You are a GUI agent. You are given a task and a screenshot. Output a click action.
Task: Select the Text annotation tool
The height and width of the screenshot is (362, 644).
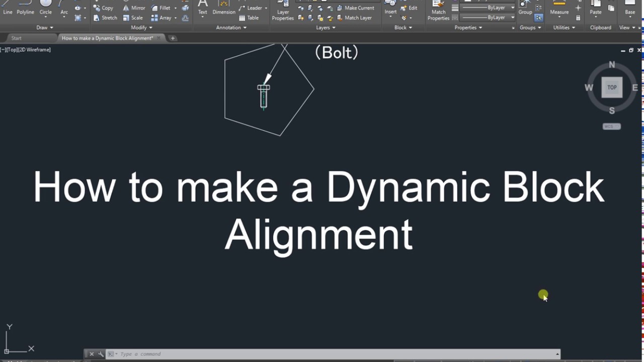pyautogui.click(x=202, y=9)
